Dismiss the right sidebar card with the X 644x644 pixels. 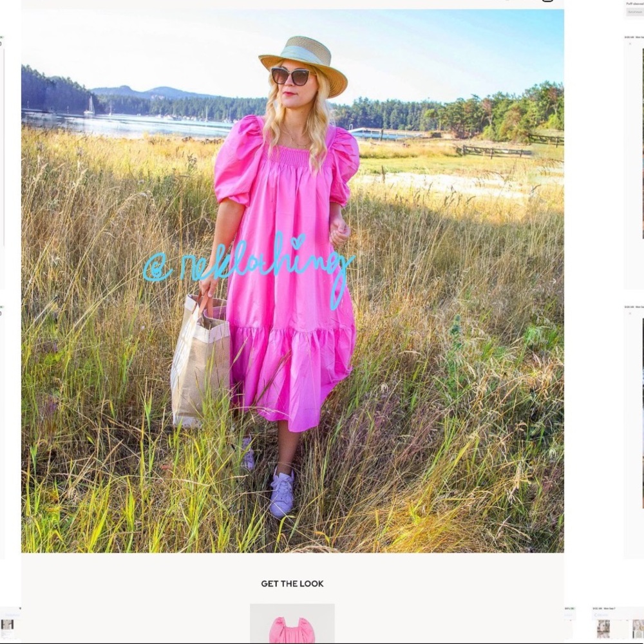point(630,44)
